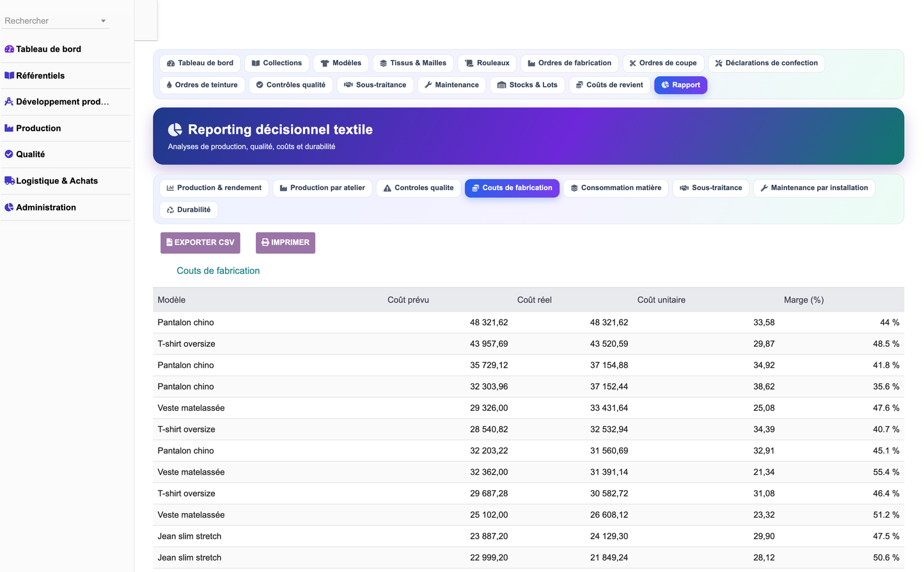The width and height of the screenshot is (924, 572).
Task: Click the Référentiels book icon in sidebar
Action: [9, 75]
